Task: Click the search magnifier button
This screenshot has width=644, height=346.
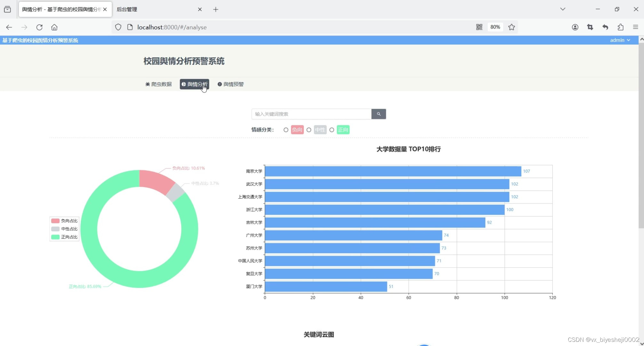Action: [x=378, y=114]
